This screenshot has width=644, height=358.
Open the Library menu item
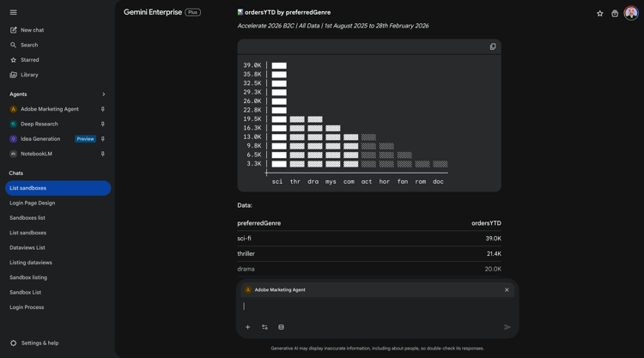click(x=29, y=75)
